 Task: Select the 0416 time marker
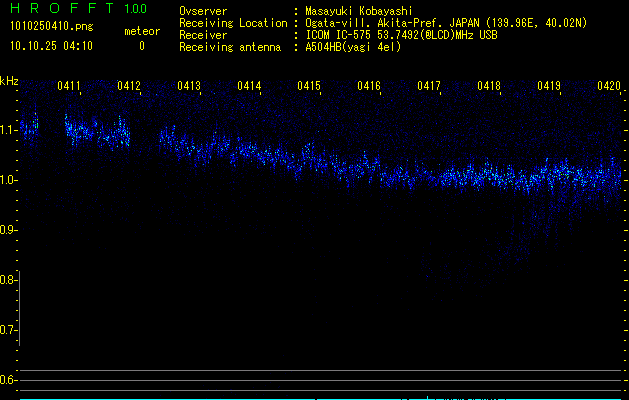click(x=369, y=87)
